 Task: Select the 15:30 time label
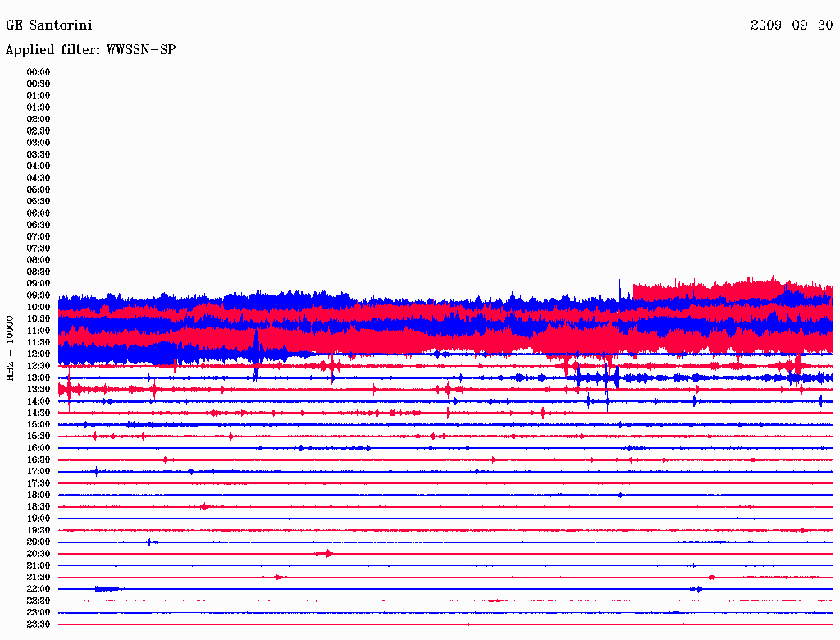(39, 437)
